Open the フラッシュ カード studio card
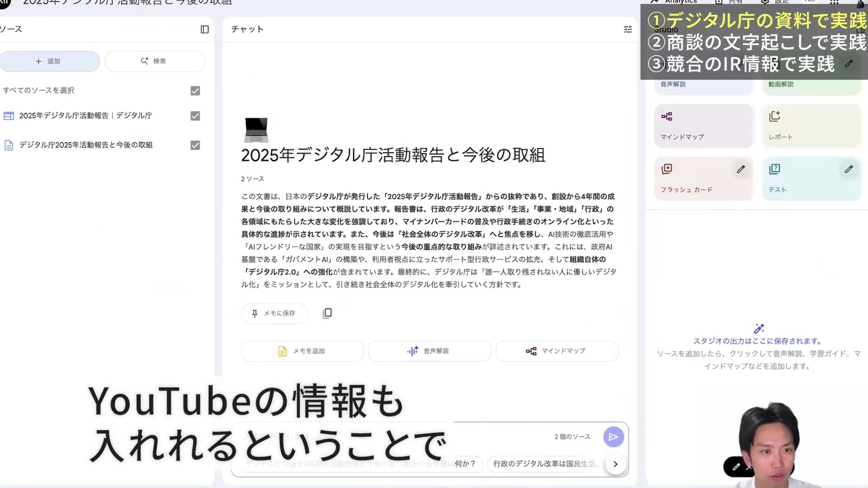 coord(703,179)
